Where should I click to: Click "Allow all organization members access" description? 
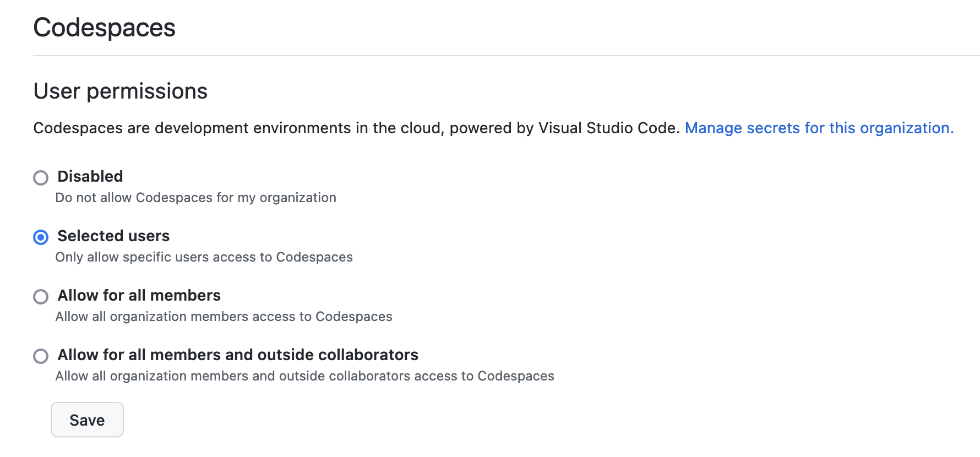(x=224, y=317)
